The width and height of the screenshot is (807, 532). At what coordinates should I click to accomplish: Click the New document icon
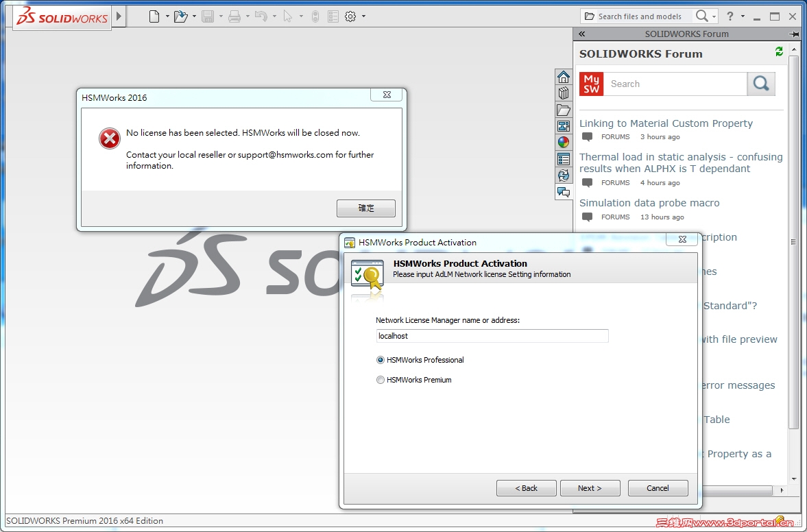[x=154, y=16]
